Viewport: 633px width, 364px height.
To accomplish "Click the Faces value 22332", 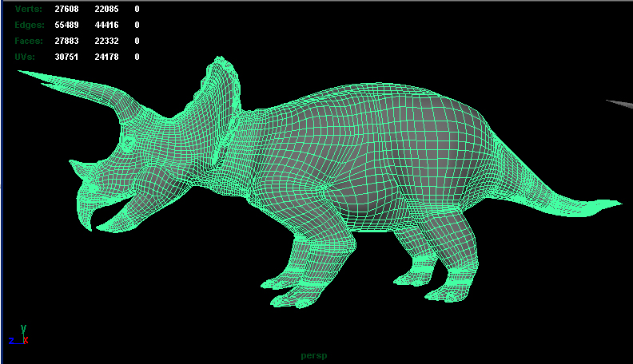I will tap(106, 42).
